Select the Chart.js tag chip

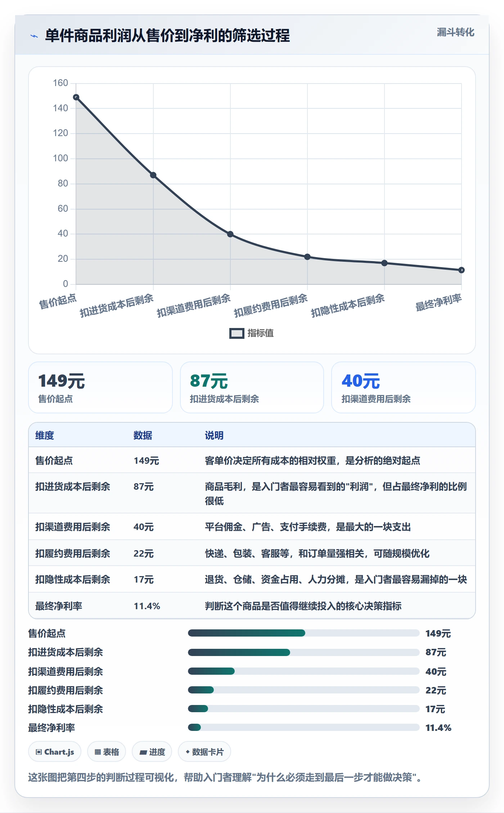(x=55, y=752)
